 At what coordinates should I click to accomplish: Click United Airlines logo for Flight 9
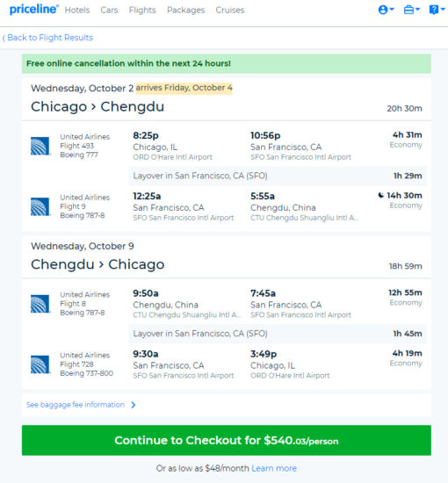40,206
